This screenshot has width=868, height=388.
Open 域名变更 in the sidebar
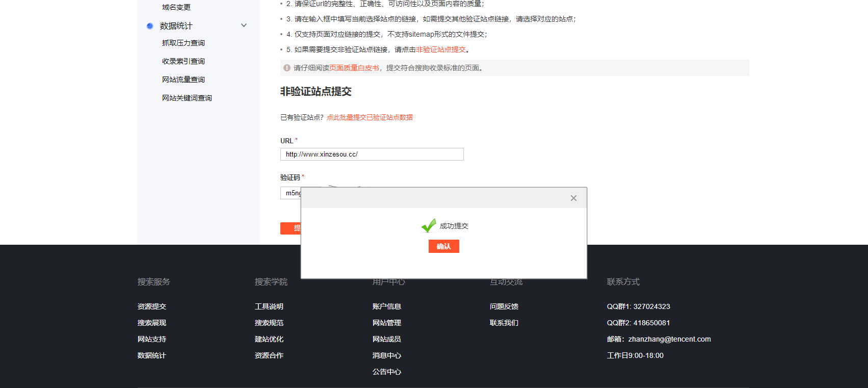point(176,7)
